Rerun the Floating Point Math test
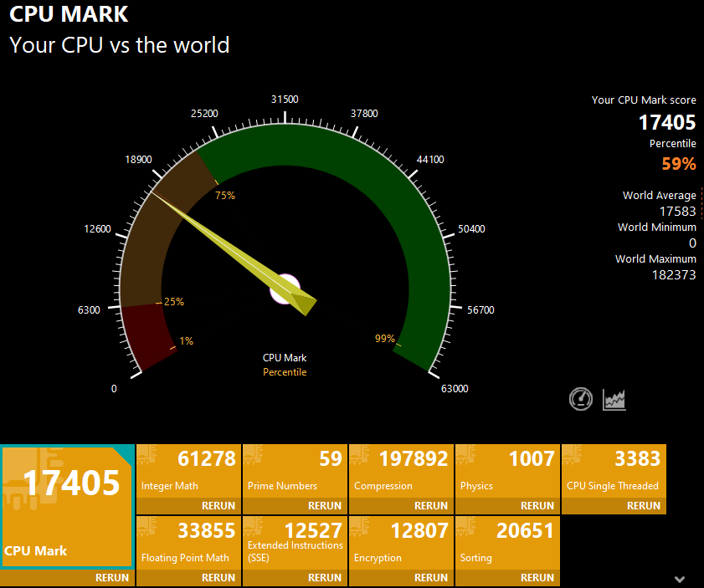Viewport: 704px width, 588px height. 218,578
